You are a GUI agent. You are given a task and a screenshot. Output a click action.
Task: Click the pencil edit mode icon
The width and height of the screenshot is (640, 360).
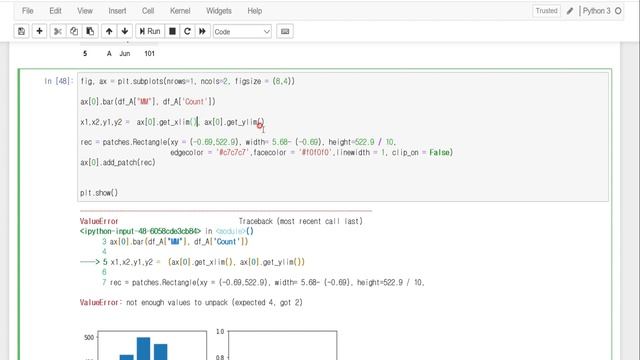point(570,11)
